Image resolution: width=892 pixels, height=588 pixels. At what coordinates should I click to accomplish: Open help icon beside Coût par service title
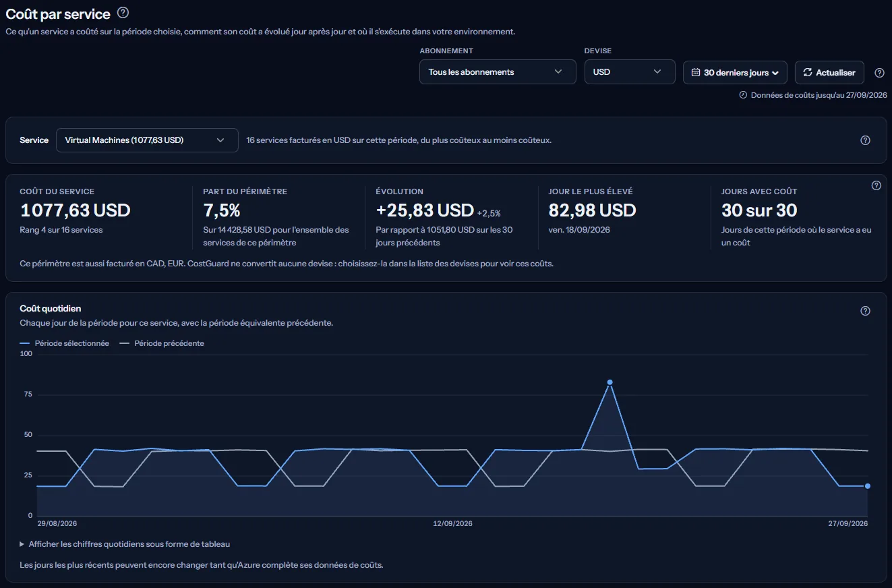(123, 13)
